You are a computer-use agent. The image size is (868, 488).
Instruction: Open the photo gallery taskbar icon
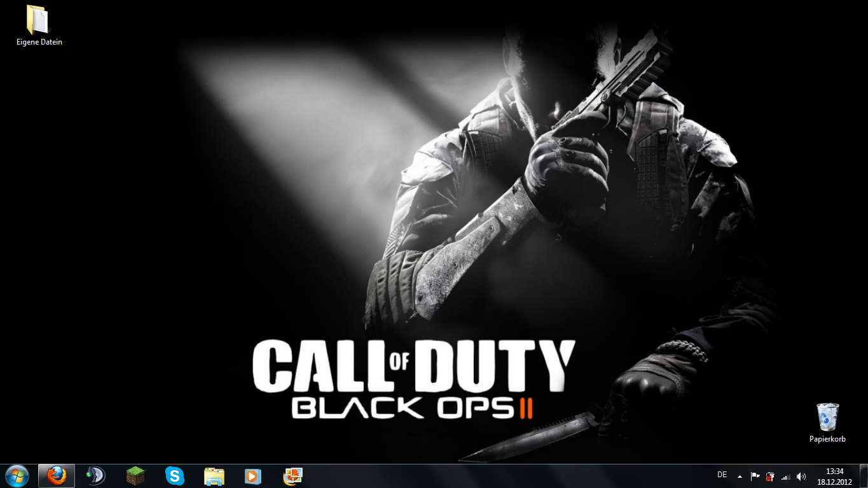tap(293, 475)
